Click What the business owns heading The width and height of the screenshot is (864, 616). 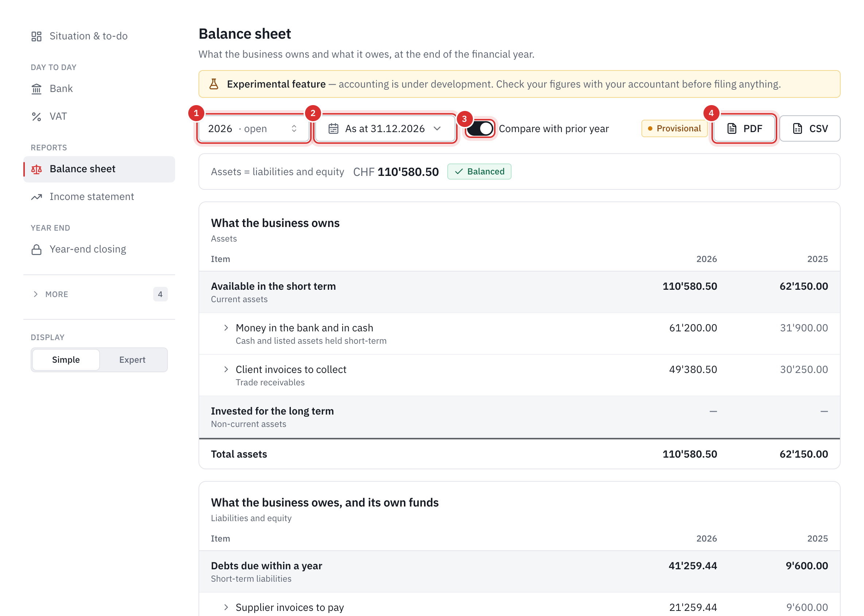coord(275,223)
